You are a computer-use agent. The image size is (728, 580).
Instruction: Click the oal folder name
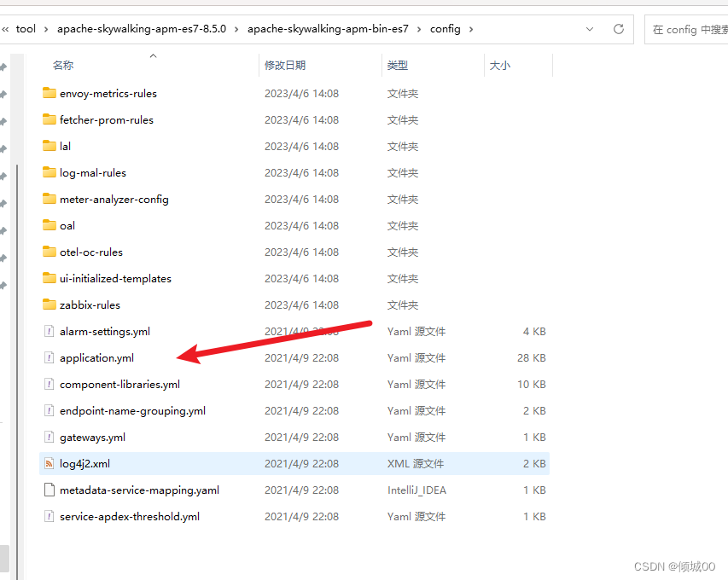67,225
